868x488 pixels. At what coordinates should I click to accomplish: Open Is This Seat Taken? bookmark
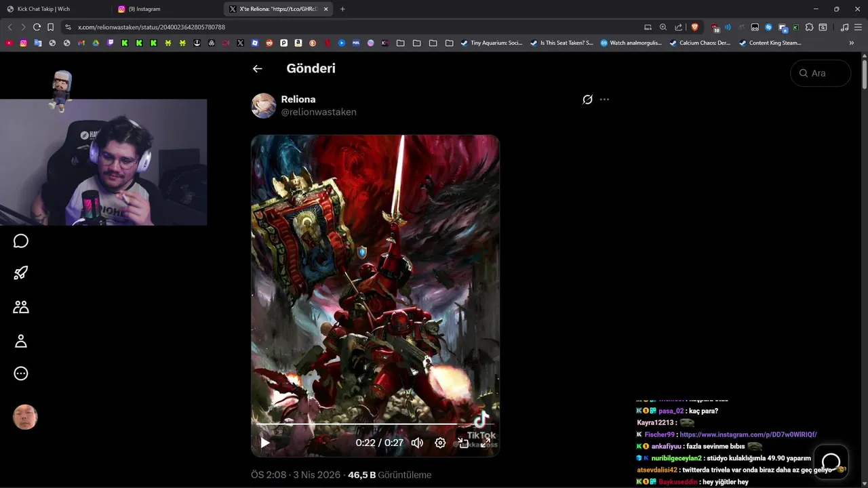pyautogui.click(x=561, y=43)
